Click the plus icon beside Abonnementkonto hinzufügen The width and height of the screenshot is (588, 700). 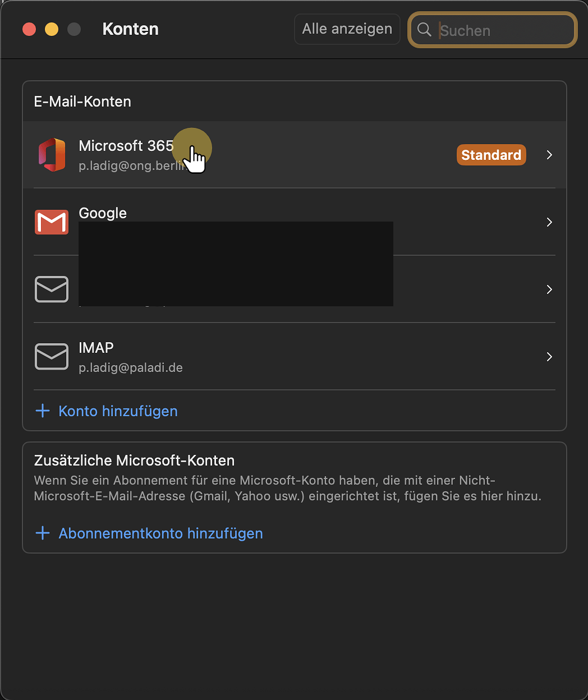[43, 533]
